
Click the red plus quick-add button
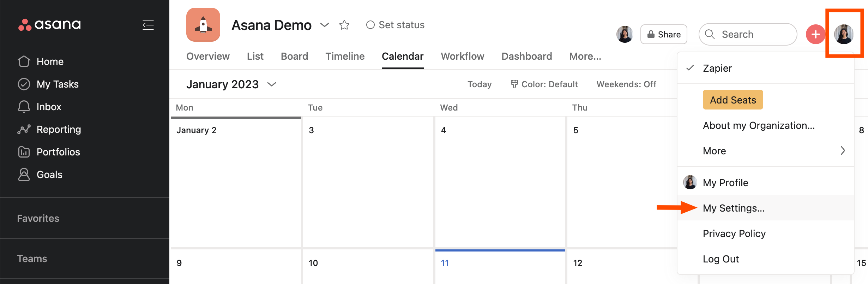(x=815, y=34)
